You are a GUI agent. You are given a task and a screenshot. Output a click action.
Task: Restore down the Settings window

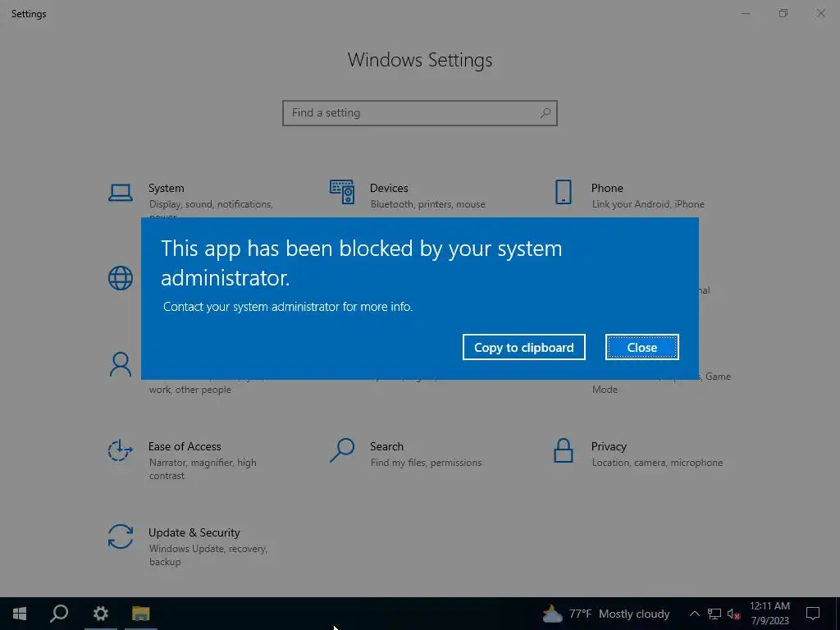pos(783,13)
